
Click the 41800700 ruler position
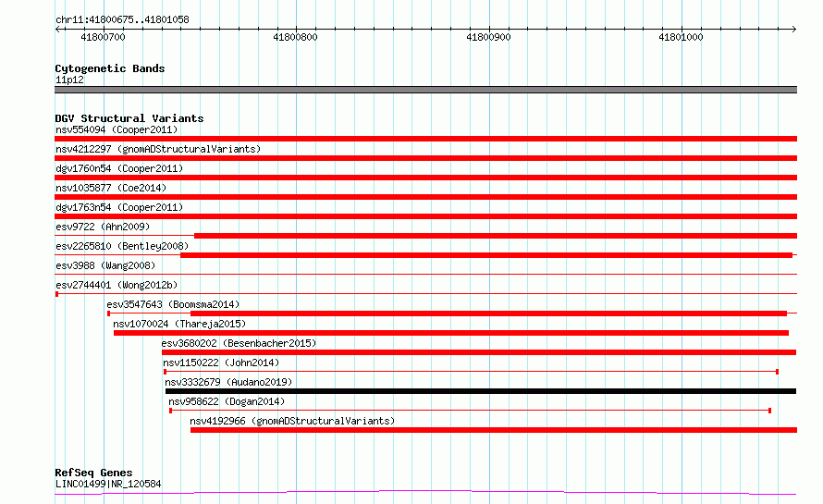point(103,37)
